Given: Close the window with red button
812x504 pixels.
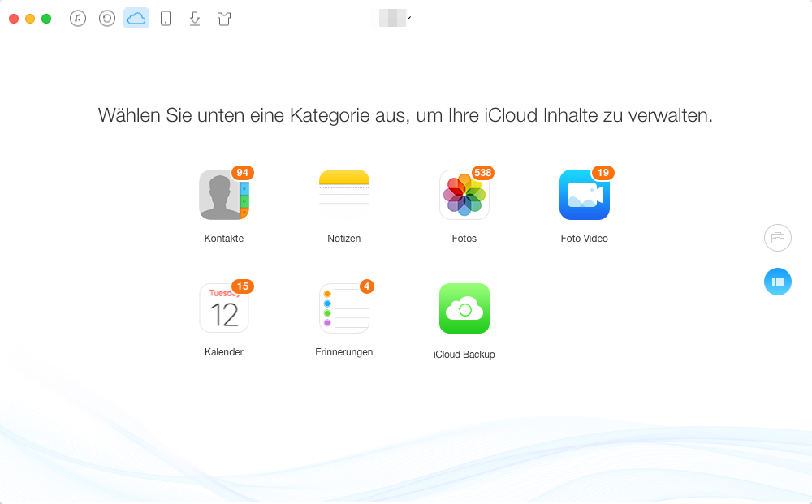Looking at the screenshot, I should coord(14,19).
